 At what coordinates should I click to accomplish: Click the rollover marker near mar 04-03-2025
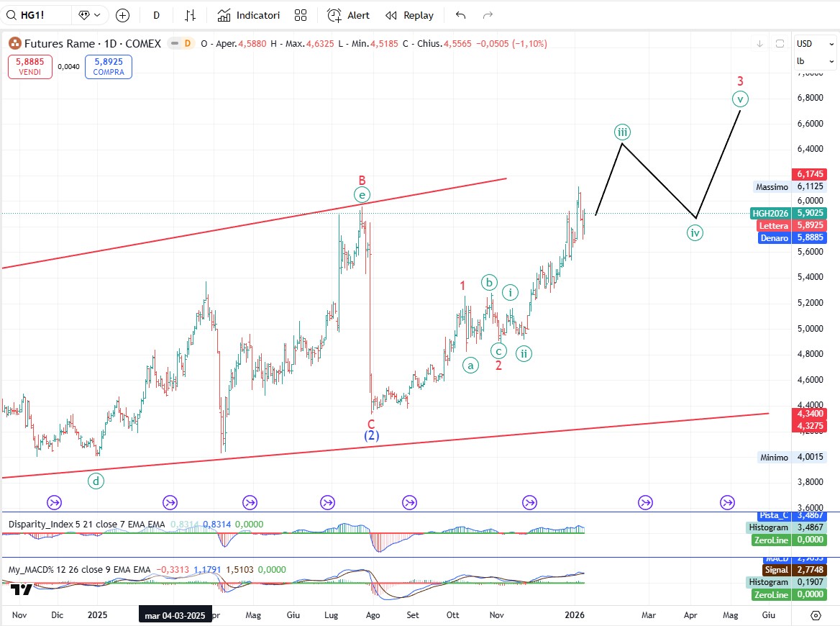170,502
